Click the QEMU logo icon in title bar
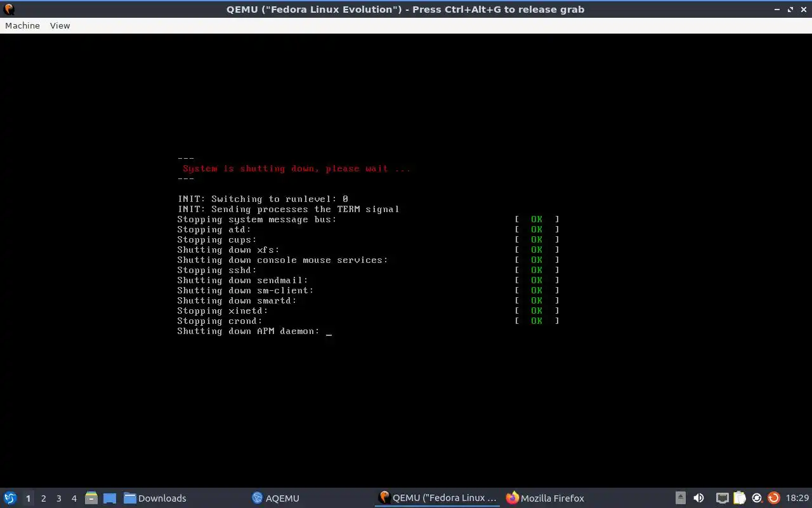Viewport: 812px width, 508px height. click(9, 10)
